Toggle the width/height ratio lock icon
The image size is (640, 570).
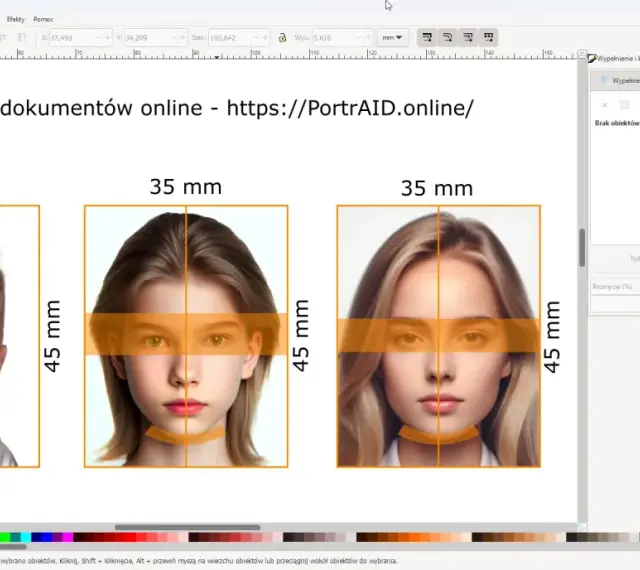282,38
